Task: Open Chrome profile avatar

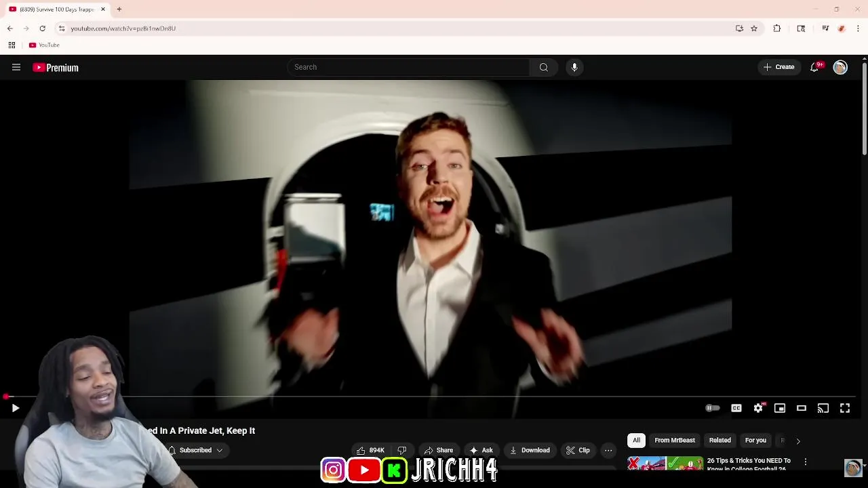Action: tap(842, 28)
